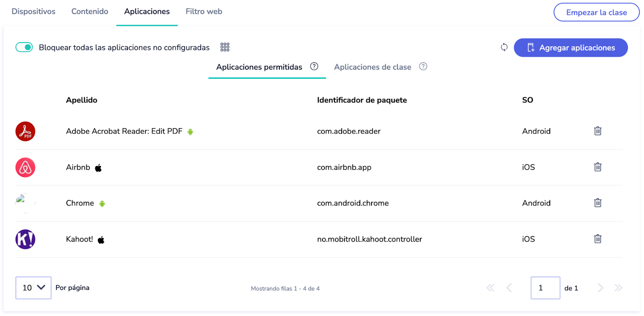Click the page number input field
The width and height of the screenshot is (644, 316).
545,288
